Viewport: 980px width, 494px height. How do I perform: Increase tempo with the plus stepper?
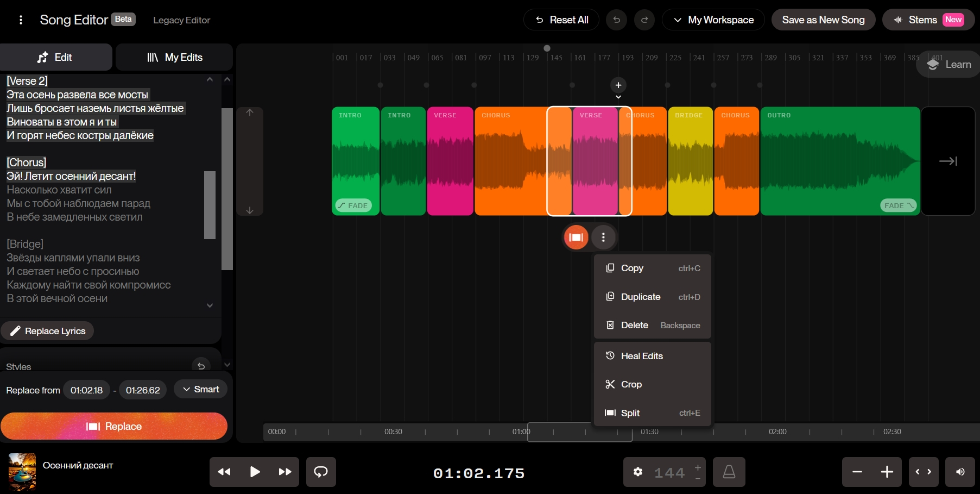698,467
